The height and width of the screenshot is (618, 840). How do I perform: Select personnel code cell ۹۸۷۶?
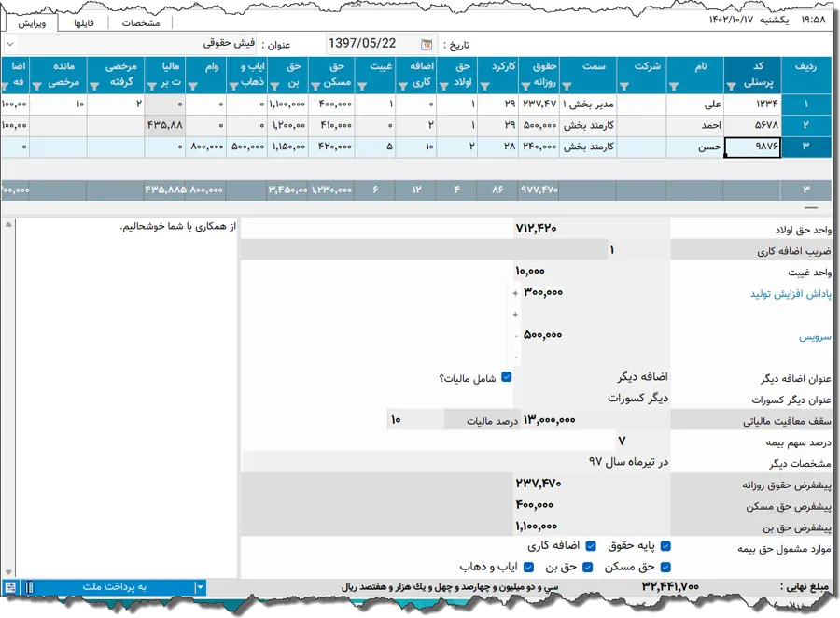(x=752, y=147)
